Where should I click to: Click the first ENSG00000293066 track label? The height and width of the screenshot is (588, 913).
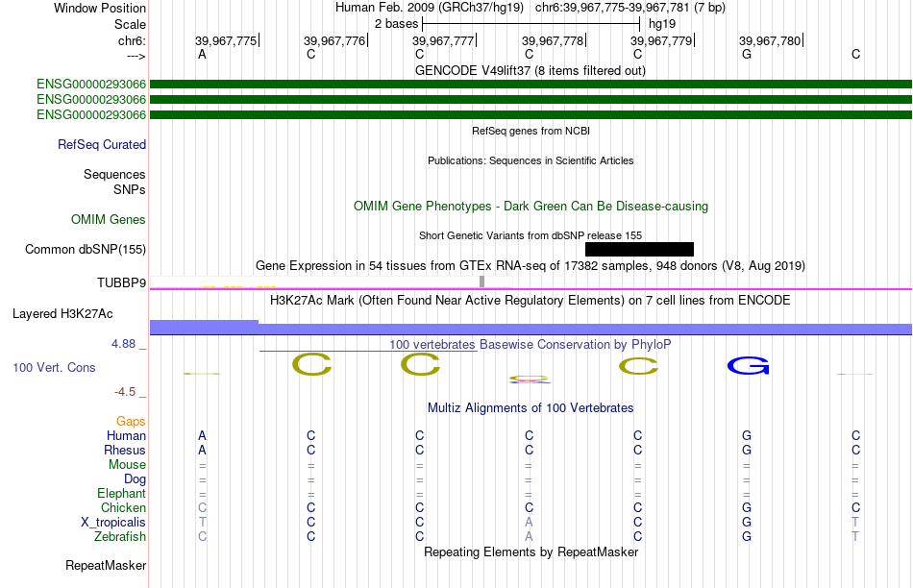coord(91,85)
